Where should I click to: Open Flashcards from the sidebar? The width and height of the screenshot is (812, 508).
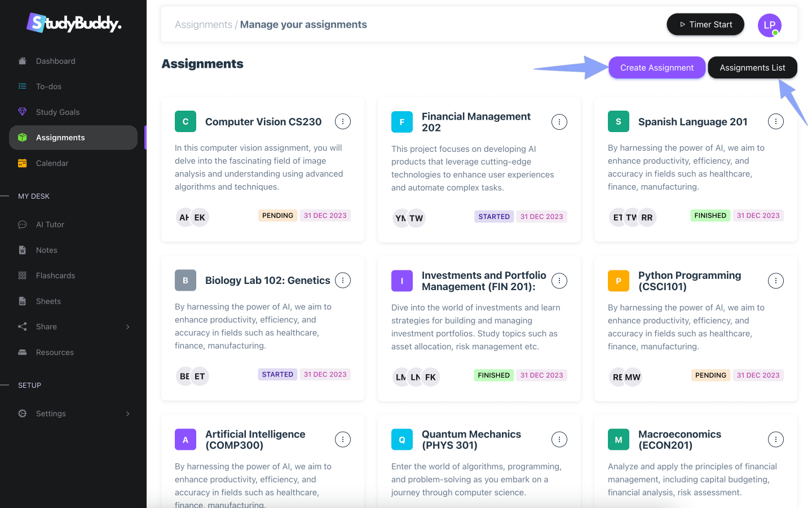[55, 275]
